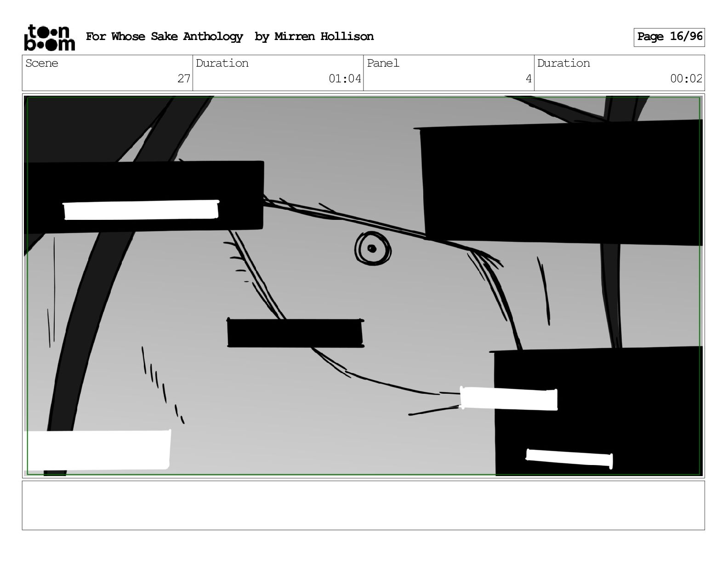Click the author name 'by Mirren Hollison'

coord(314,37)
